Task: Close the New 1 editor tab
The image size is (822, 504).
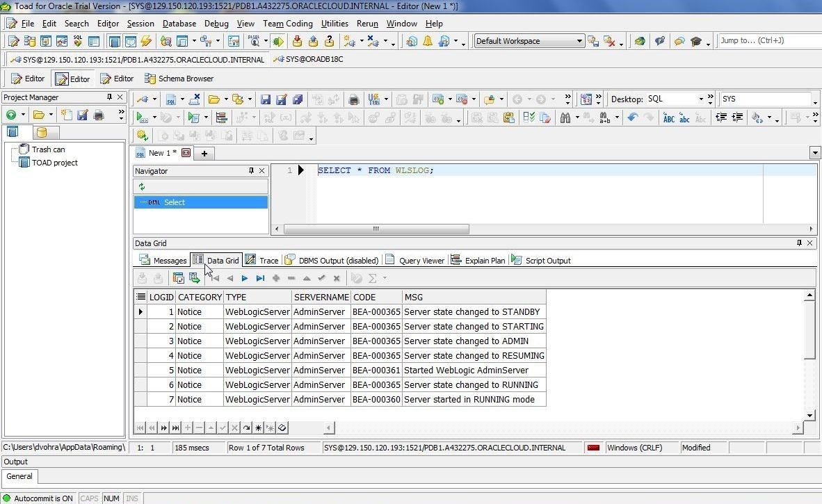Action: click(186, 152)
